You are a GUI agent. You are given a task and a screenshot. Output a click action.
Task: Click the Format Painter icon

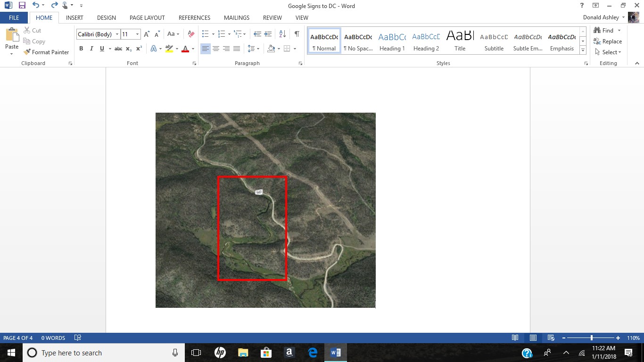coord(27,52)
